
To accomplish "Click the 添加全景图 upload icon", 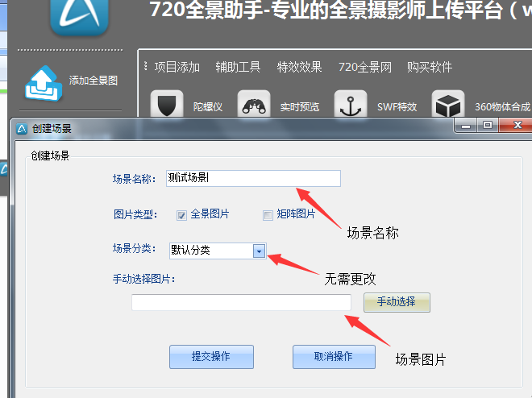I will pyautogui.click(x=44, y=84).
